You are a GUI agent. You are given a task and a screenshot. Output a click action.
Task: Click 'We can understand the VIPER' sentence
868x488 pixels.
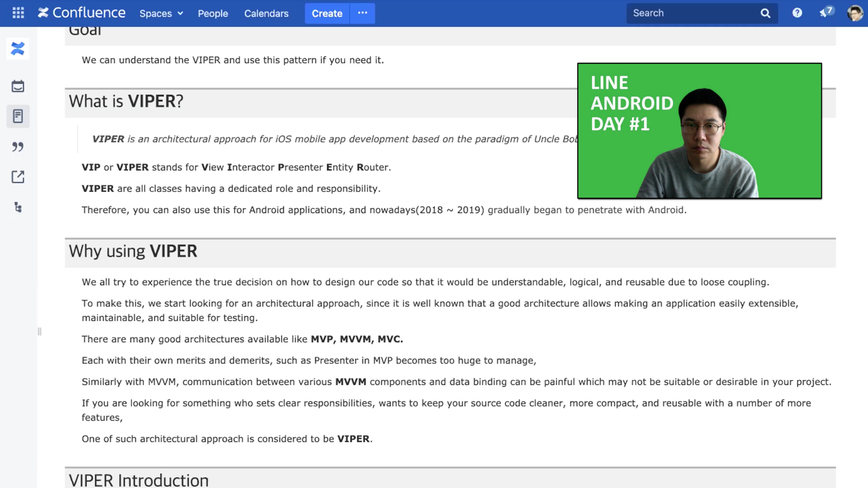click(233, 60)
